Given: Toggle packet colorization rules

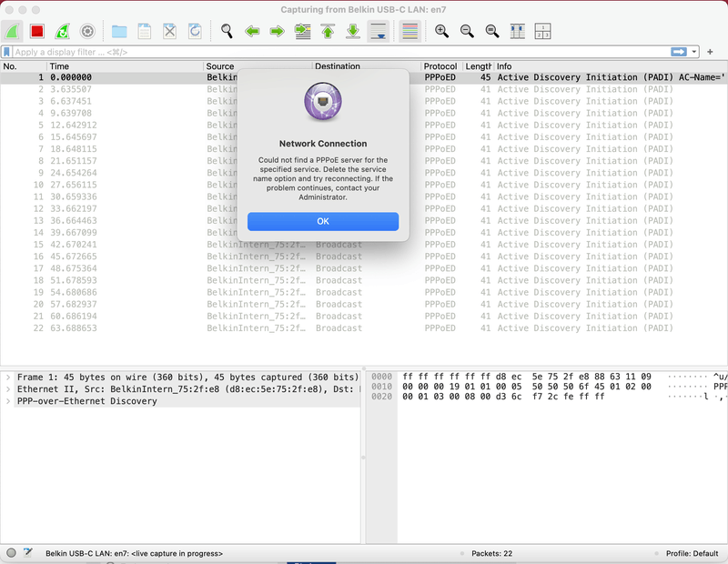Looking at the screenshot, I should [410, 32].
